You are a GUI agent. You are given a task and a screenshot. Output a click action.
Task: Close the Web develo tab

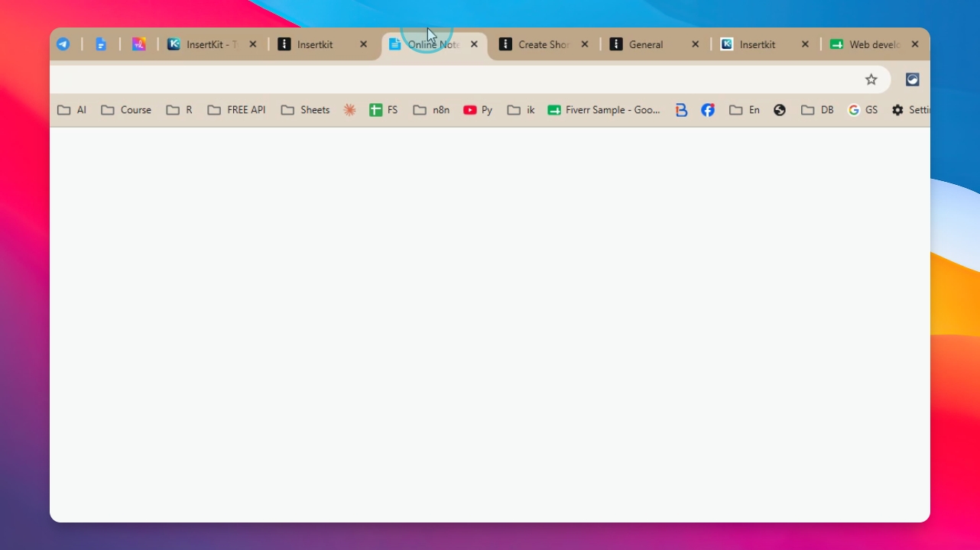[915, 44]
